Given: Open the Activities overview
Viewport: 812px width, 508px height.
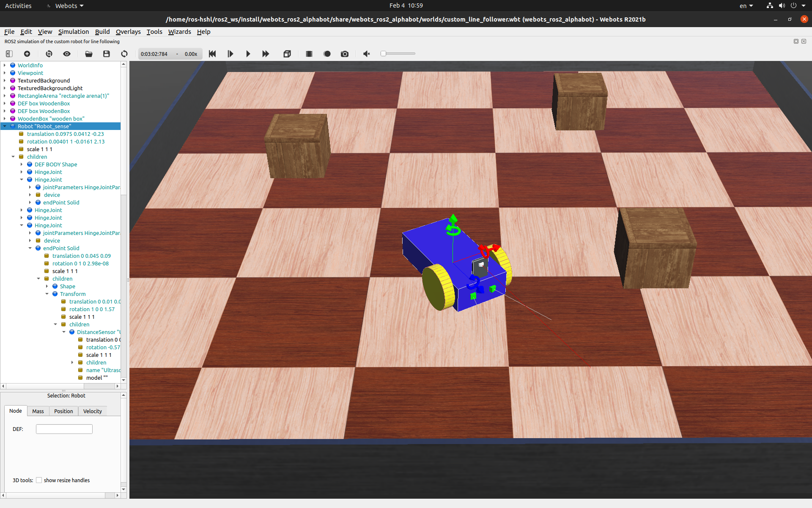Looking at the screenshot, I should click(18, 6).
